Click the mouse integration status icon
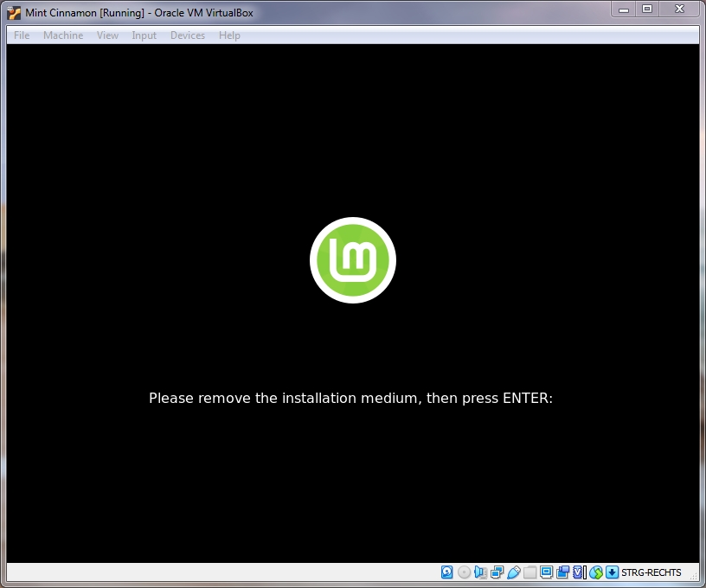 (x=595, y=572)
